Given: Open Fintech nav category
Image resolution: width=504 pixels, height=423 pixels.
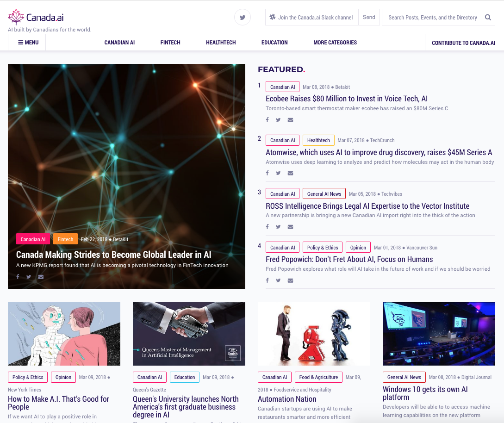Looking at the screenshot, I should click(170, 43).
